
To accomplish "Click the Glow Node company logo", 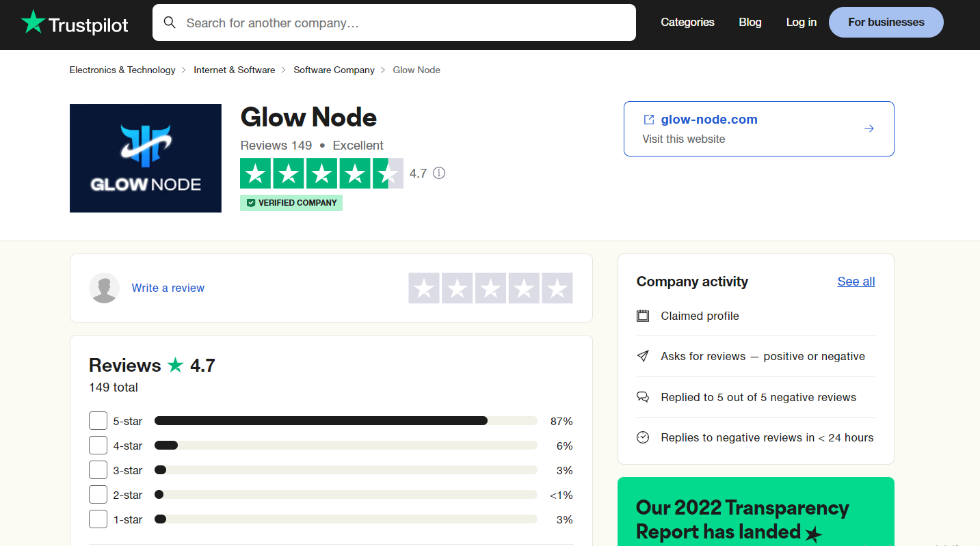I will pos(146,158).
